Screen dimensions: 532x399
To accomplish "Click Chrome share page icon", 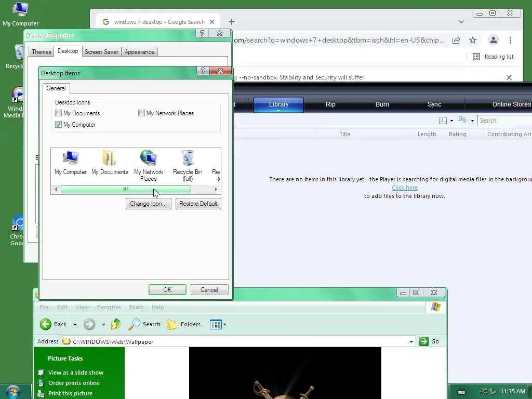I will pyautogui.click(x=456, y=41).
